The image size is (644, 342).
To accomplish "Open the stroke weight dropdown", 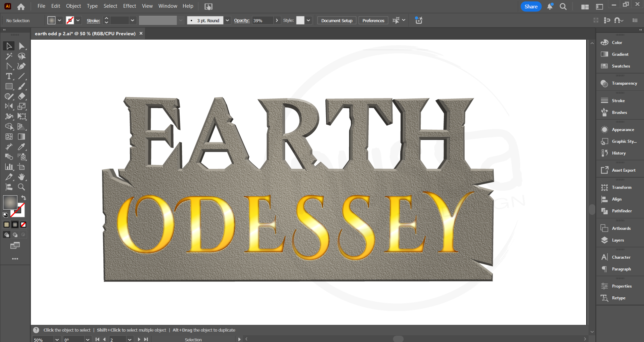I will (132, 20).
